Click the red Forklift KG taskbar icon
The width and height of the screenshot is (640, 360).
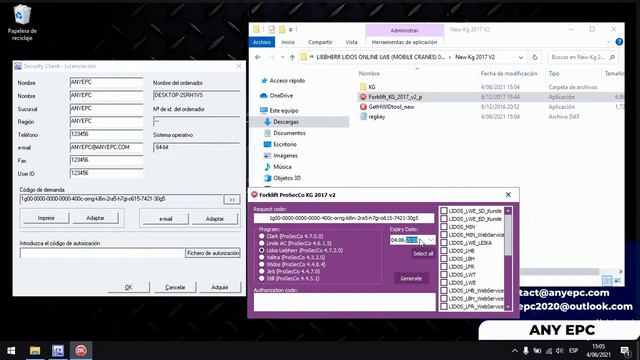(x=81, y=351)
